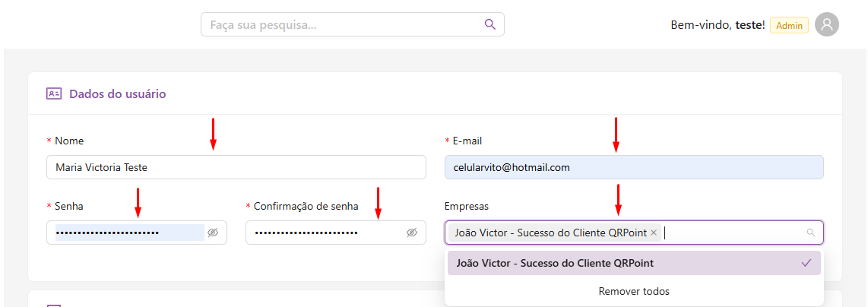Image resolution: width=868 pixels, height=307 pixels.
Task: Deselect João Victor option in dropdown list
Action: (x=555, y=264)
